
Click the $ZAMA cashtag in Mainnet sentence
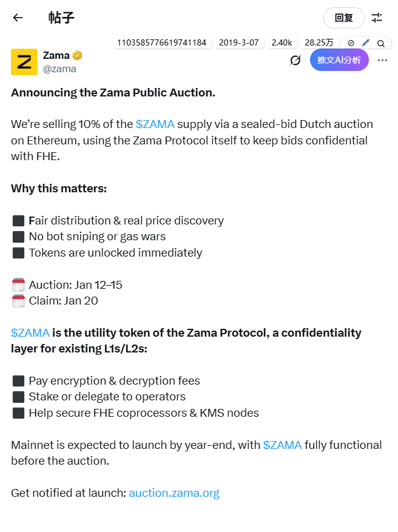point(282,445)
